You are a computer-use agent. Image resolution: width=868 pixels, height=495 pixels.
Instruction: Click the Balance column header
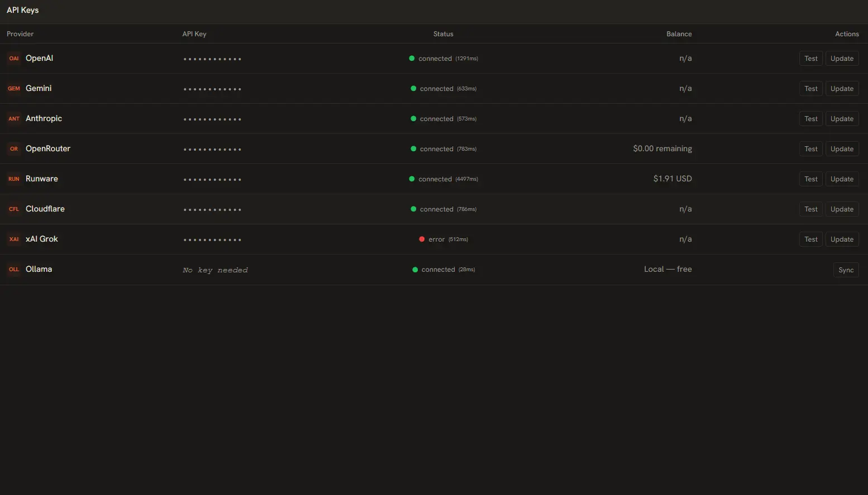coord(679,34)
